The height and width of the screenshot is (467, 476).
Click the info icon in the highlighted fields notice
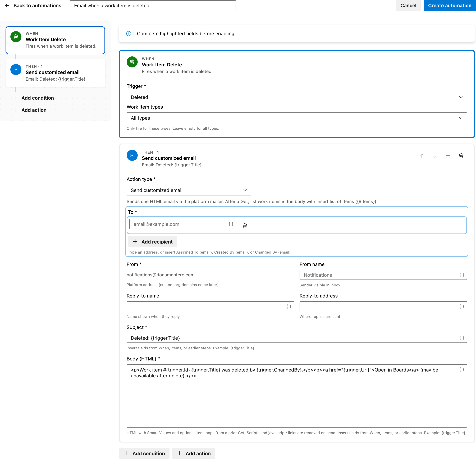pyautogui.click(x=129, y=34)
